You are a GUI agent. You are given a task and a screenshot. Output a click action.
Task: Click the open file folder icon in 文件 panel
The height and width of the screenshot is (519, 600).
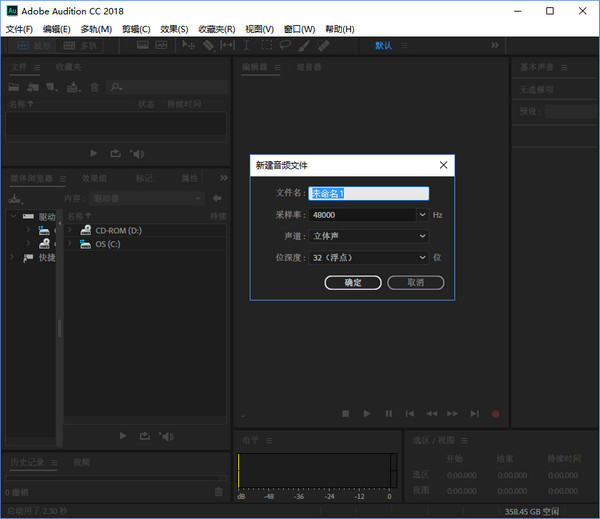15,87
